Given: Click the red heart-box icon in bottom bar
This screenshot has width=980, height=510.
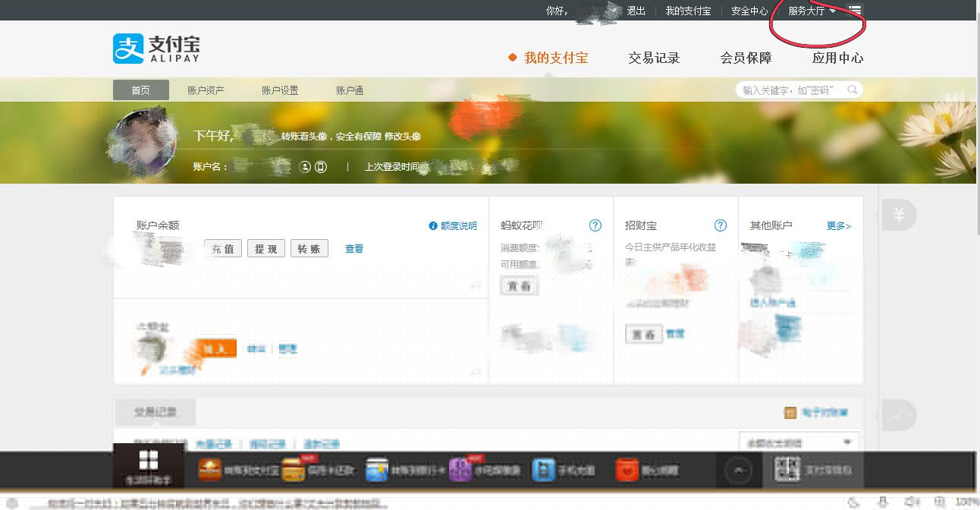Looking at the screenshot, I should (x=627, y=470).
